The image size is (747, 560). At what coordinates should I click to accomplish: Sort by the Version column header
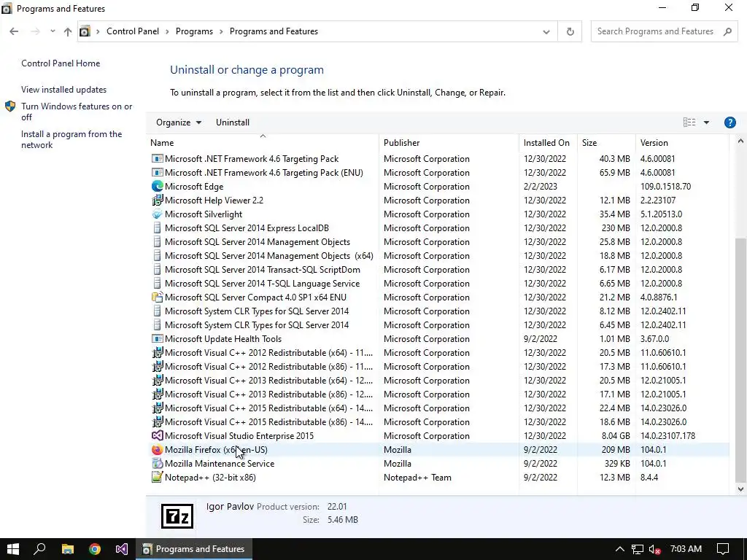[654, 143]
